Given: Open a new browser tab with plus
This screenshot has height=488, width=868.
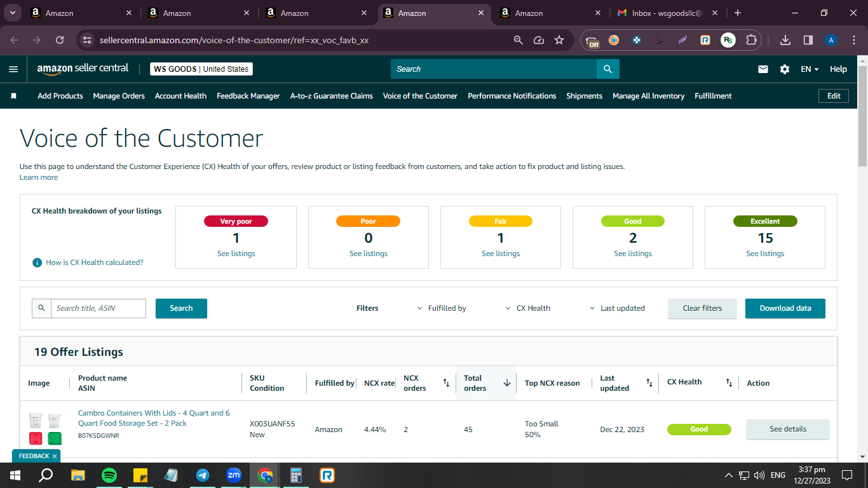Looking at the screenshot, I should (x=737, y=13).
